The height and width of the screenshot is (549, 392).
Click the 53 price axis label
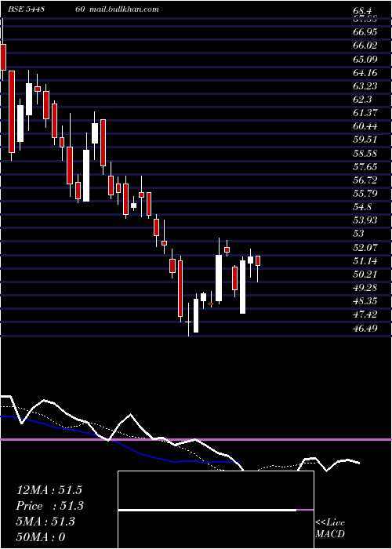click(359, 234)
